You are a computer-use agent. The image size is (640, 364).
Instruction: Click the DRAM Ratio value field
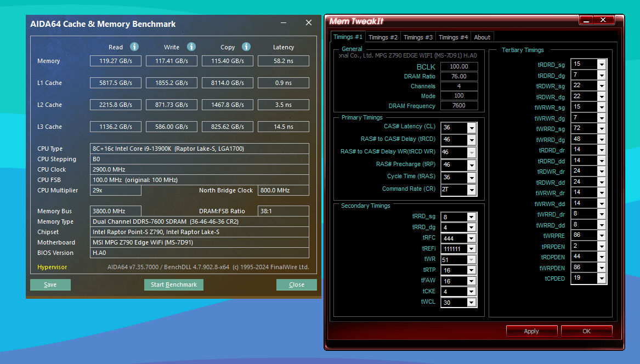[459, 76]
